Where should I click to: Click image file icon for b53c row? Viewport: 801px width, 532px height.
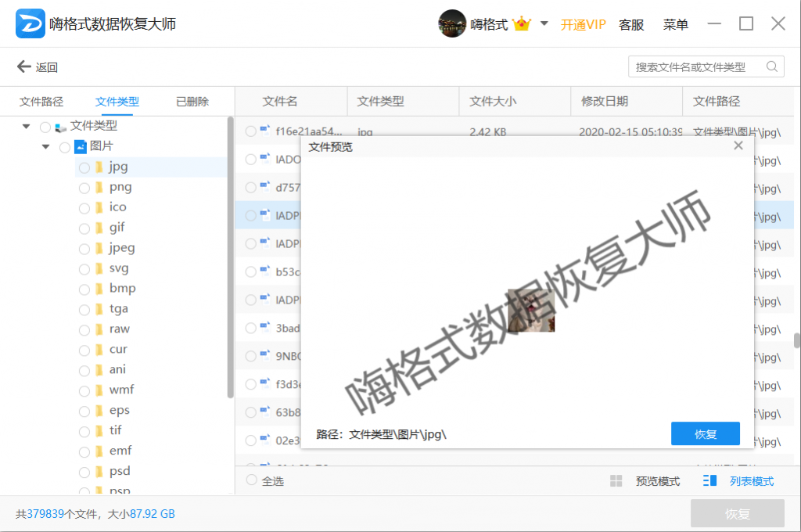264,271
